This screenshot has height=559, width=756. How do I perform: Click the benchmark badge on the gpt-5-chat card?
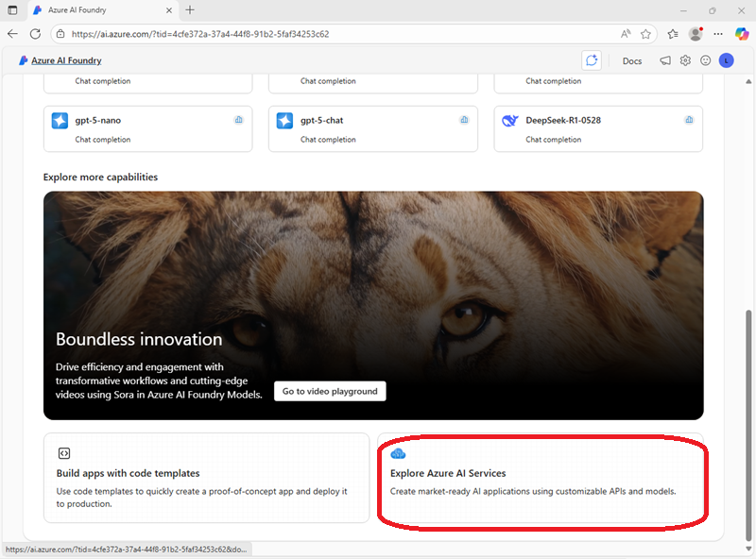coord(464,120)
